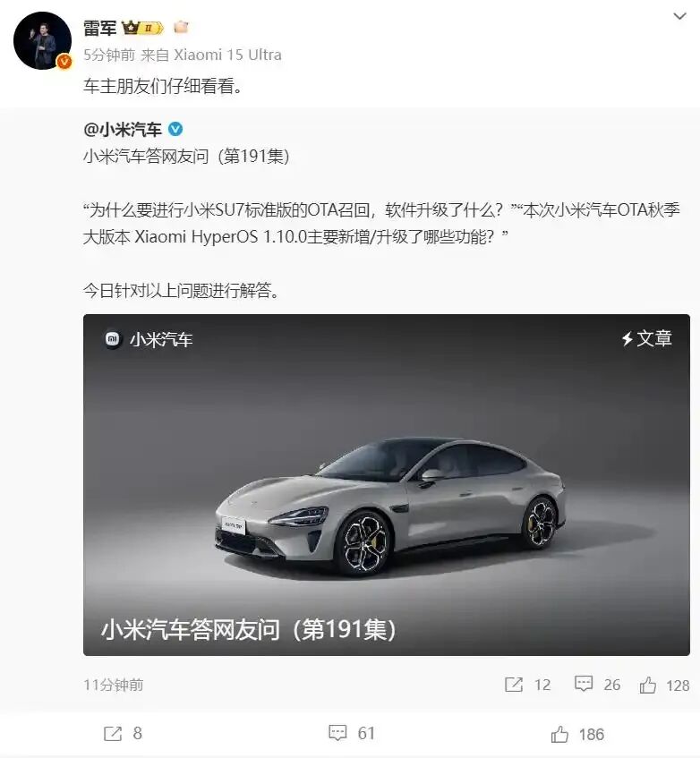Open comments on original post showing 26
The width and height of the screenshot is (700, 758).
pyautogui.click(x=598, y=685)
